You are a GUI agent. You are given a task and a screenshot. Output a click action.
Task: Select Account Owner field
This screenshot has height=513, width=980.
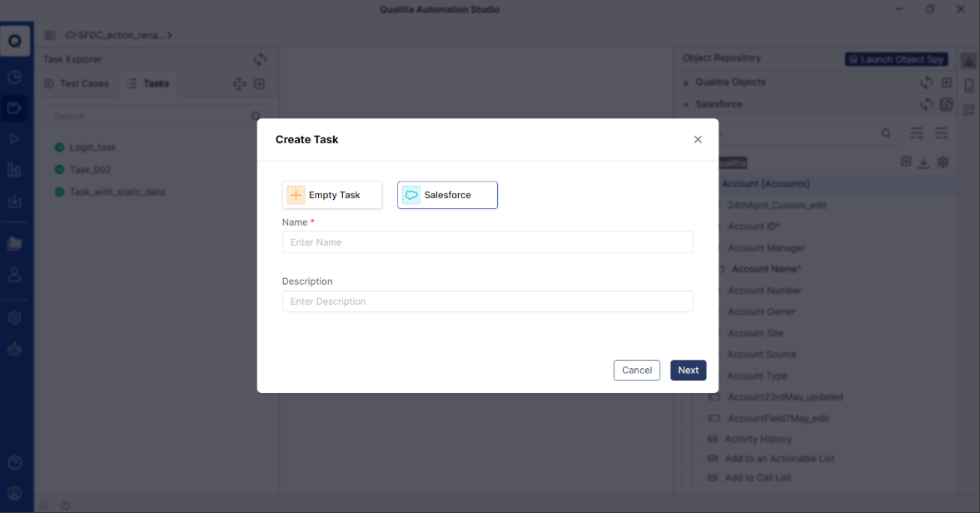point(761,311)
